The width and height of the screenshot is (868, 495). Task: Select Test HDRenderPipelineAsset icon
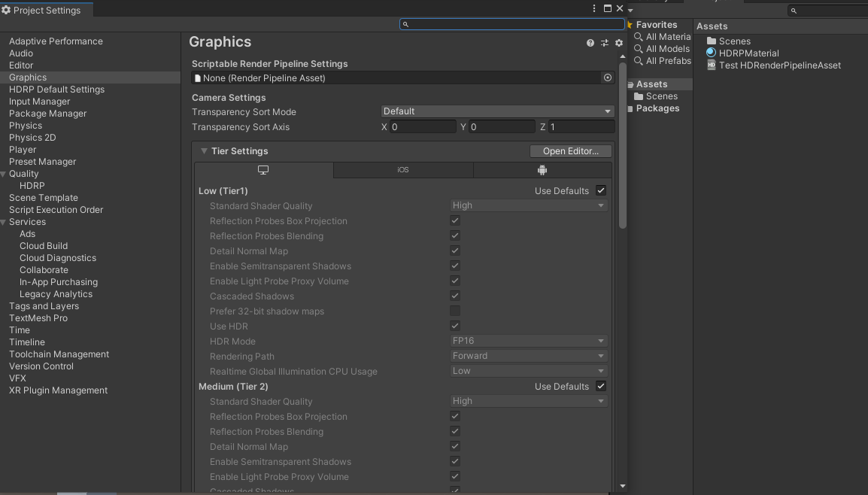pyautogui.click(x=712, y=65)
